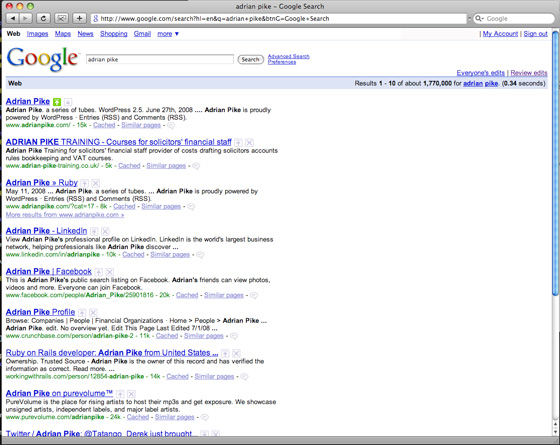The height and width of the screenshot is (445, 560).
Task: Switch to the News search tab
Action: tap(85, 34)
